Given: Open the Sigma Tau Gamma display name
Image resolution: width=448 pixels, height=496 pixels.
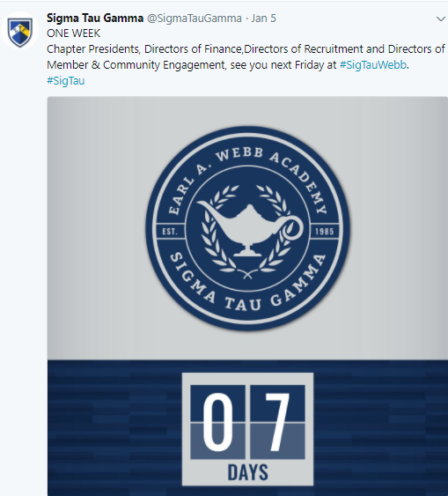Looking at the screenshot, I should pos(95,18).
